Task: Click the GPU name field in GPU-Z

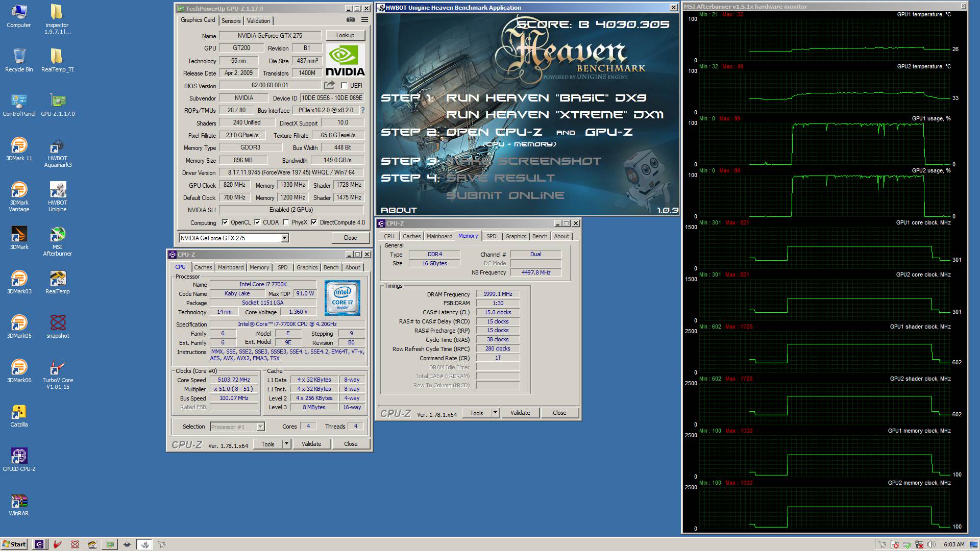Action: [270, 35]
